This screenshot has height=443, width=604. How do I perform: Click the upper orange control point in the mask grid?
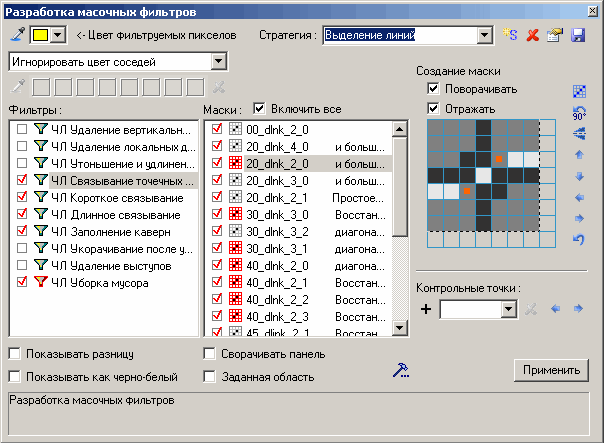click(x=499, y=159)
